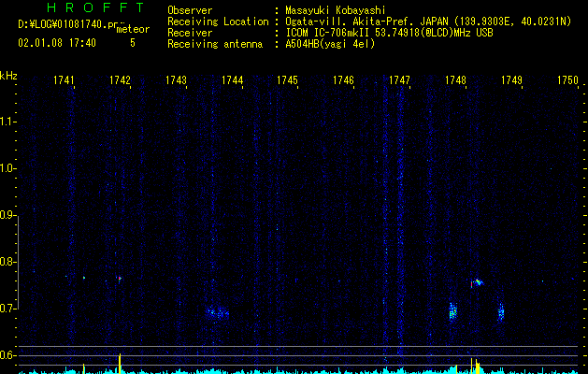Click the 0.8 kHz frequency label
The image size is (588, 374).
pyautogui.click(x=7, y=262)
